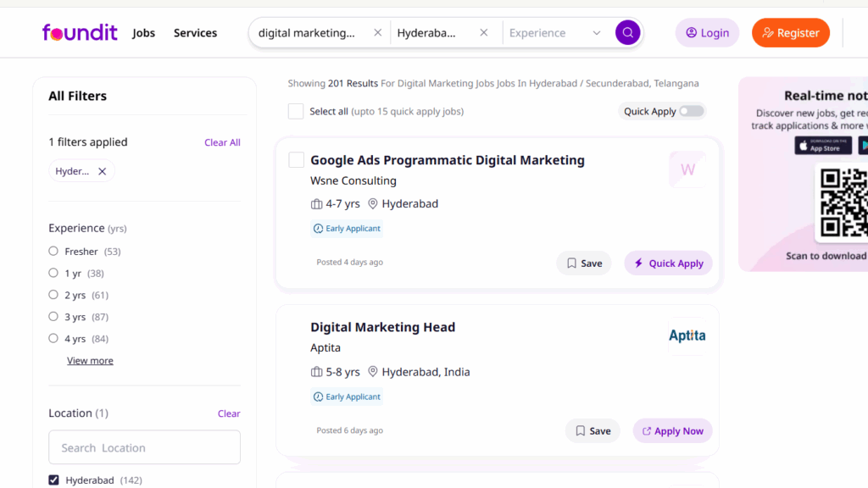
Task: Click the QR code to download the app
Action: click(843, 203)
